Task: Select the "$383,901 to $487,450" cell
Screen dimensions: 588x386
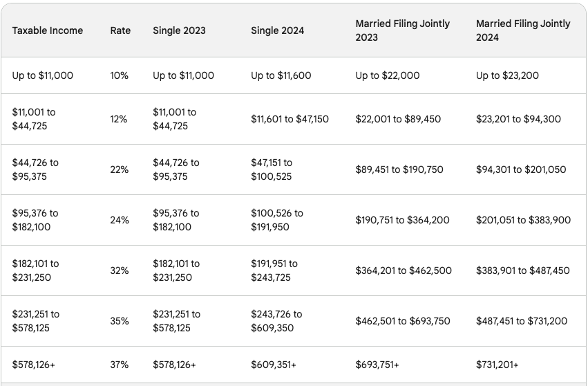Action: click(x=523, y=270)
